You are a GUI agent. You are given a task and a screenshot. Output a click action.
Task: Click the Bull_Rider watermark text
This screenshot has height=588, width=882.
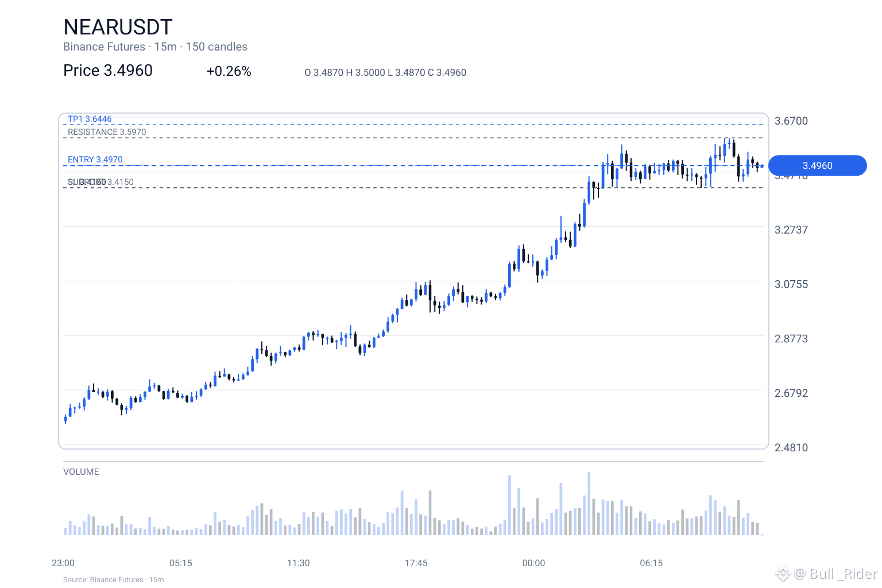(837, 574)
